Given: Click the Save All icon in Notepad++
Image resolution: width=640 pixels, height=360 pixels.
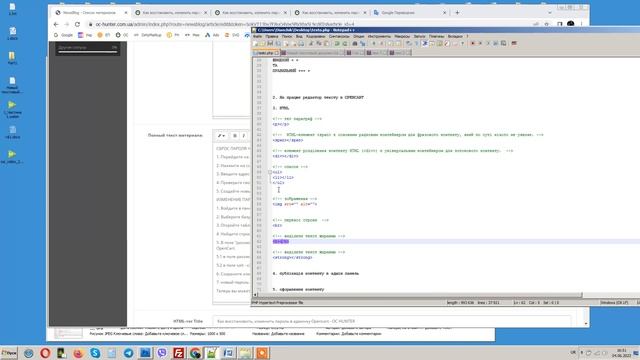Looking at the screenshot, I should point(278,43).
